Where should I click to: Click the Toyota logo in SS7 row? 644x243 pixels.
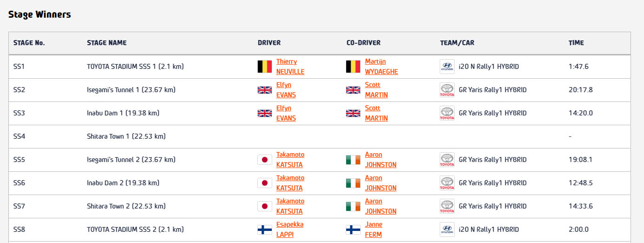point(447,206)
